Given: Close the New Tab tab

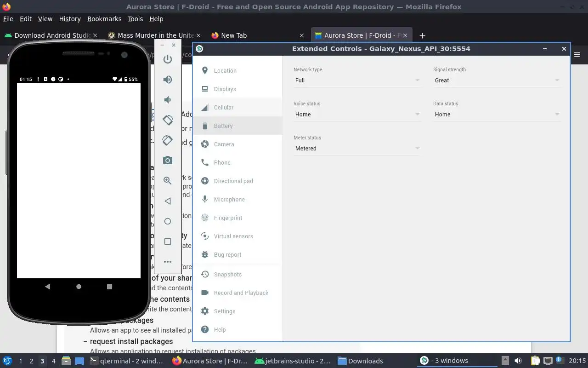Looking at the screenshot, I should coord(302,35).
